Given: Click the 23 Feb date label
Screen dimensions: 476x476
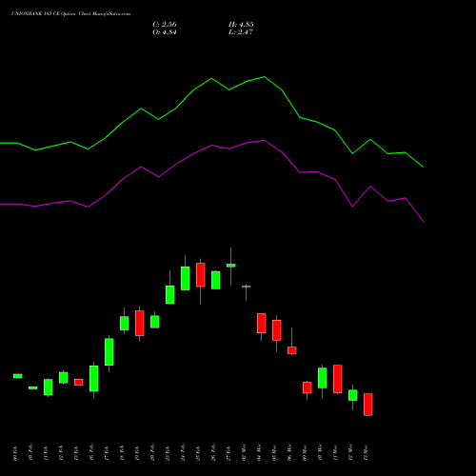Looking at the screenshot, I should click(168, 453).
